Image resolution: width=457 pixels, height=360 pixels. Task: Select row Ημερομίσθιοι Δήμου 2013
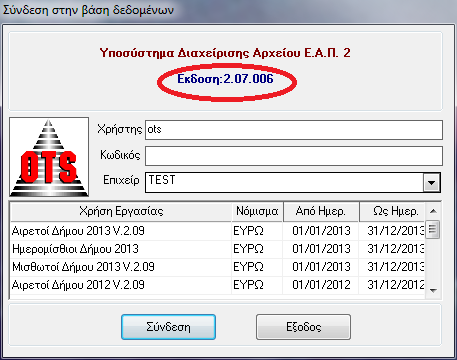tap(217, 249)
